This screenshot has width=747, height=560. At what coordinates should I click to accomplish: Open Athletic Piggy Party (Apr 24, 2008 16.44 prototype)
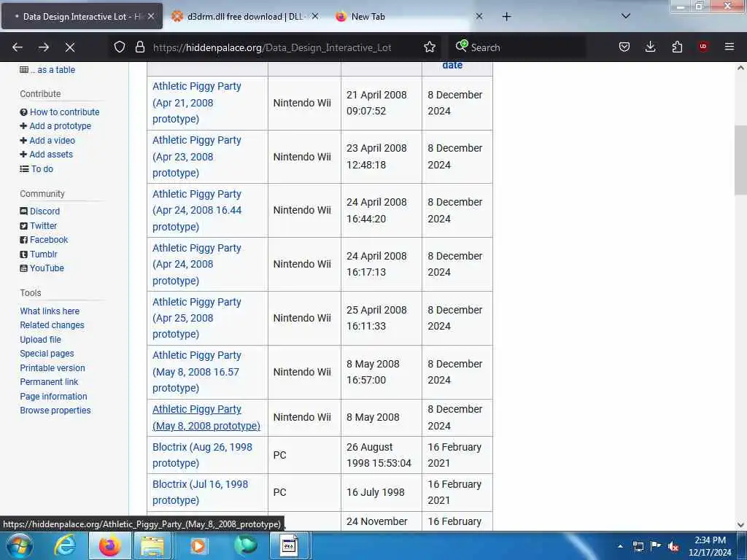coord(197,211)
